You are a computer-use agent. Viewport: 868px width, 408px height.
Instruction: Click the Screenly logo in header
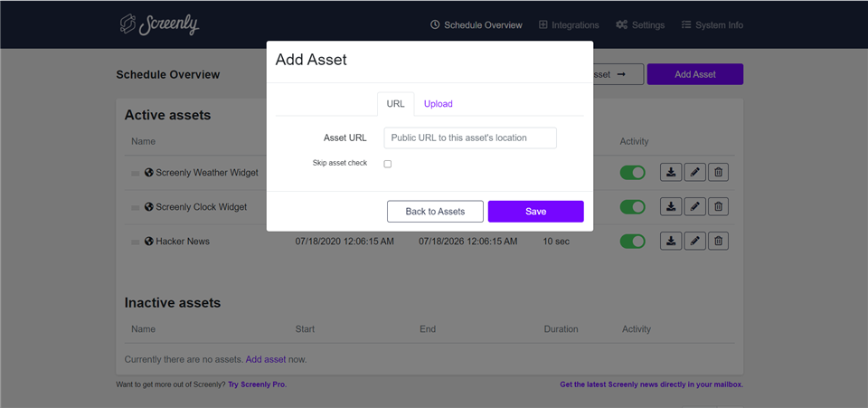[159, 24]
